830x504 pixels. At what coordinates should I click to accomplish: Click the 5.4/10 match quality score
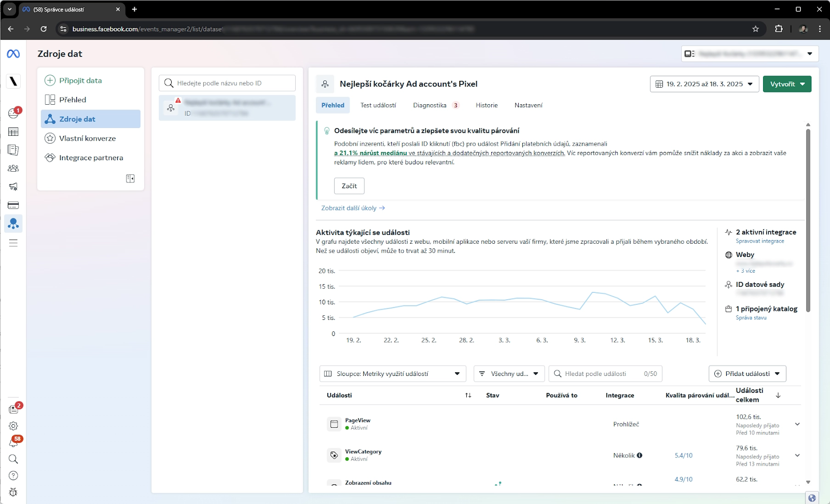tap(683, 455)
